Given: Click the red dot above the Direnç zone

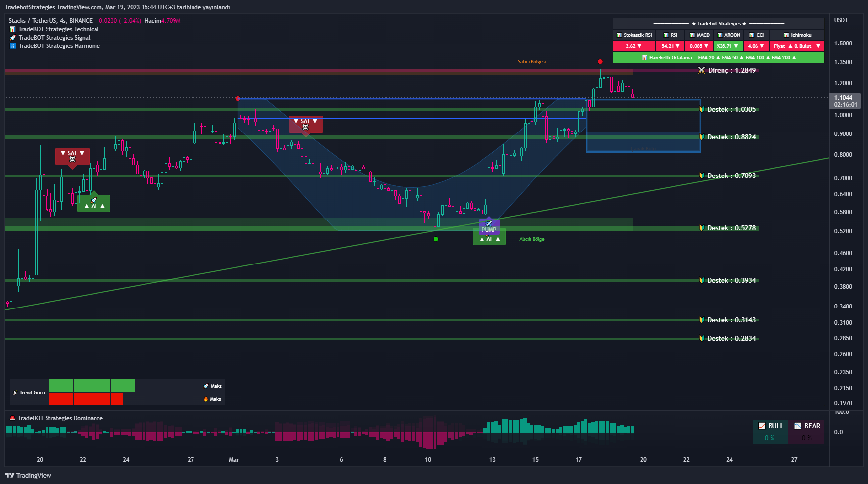Looking at the screenshot, I should [600, 62].
